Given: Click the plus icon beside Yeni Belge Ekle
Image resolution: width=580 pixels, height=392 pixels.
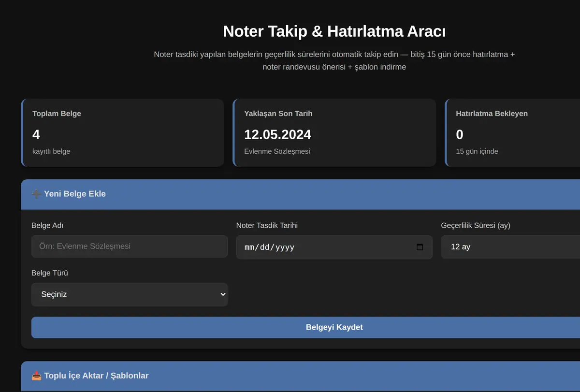Looking at the screenshot, I should pos(36,194).
